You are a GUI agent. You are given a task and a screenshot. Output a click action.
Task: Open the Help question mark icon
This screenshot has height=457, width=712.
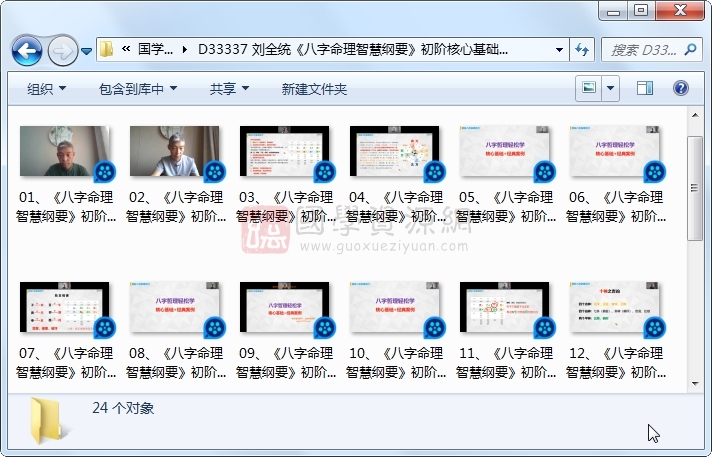(x=681, y=88)
